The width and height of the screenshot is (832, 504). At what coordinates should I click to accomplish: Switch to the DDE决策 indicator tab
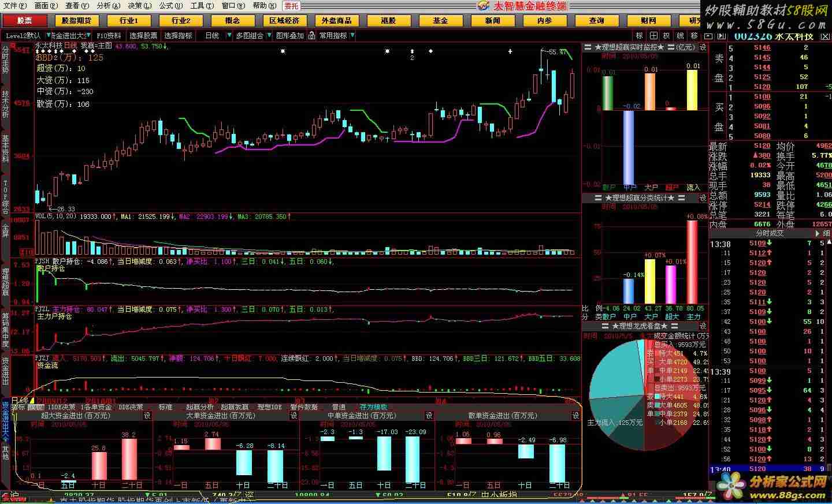131,407
